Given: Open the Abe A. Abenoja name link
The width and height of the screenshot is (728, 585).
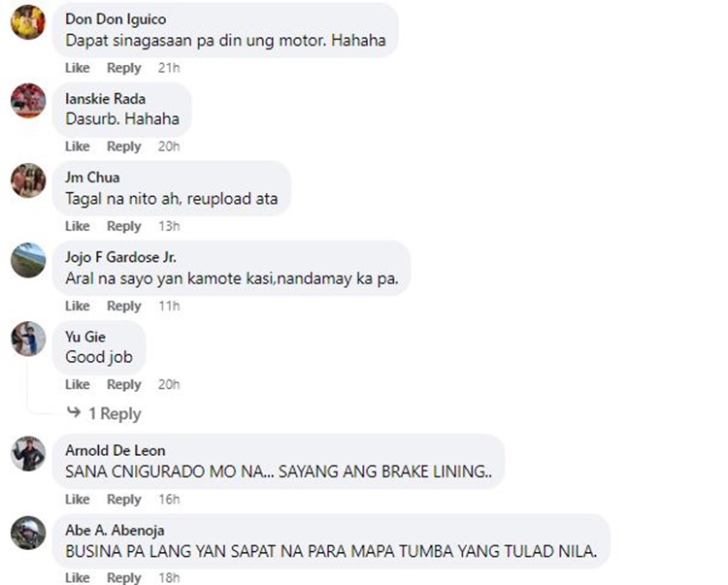Looking at the screenshot, I should tap(115, 531).
